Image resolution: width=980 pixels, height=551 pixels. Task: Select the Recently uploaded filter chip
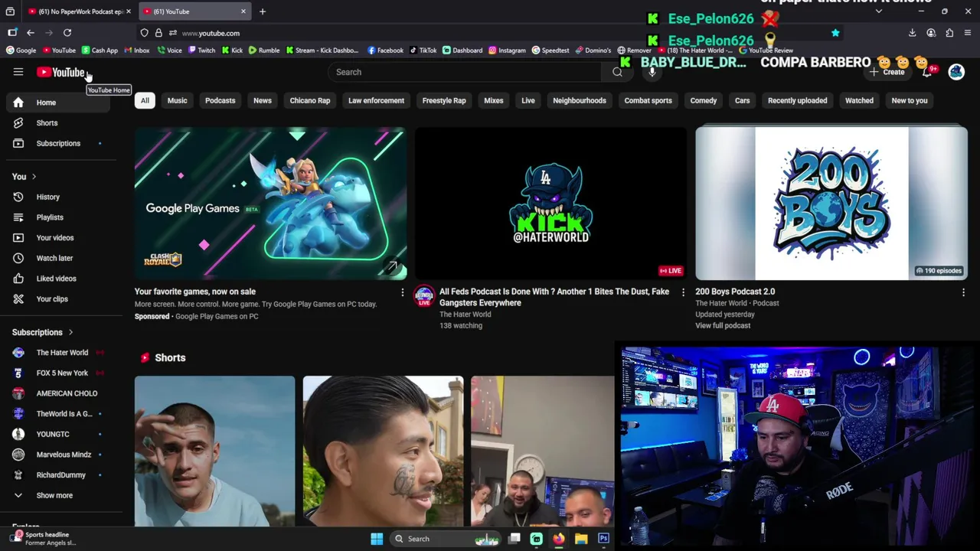coord(797,100)
